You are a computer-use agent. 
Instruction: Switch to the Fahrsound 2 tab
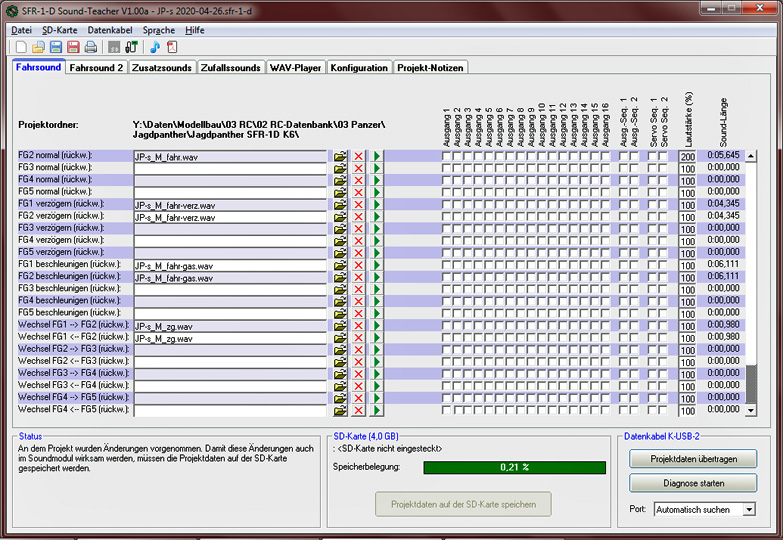[96, 67]
